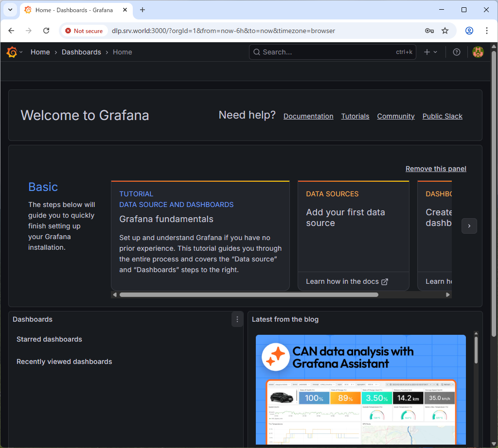498x448 pixels.
Task: Expand the browser tab search chevron
Action: tap(10, 10)
